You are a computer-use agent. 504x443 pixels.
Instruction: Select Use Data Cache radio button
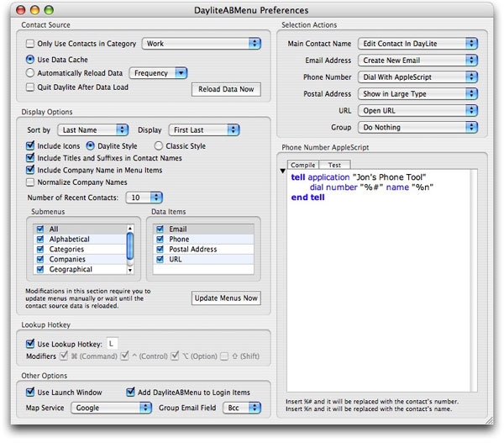30,60
